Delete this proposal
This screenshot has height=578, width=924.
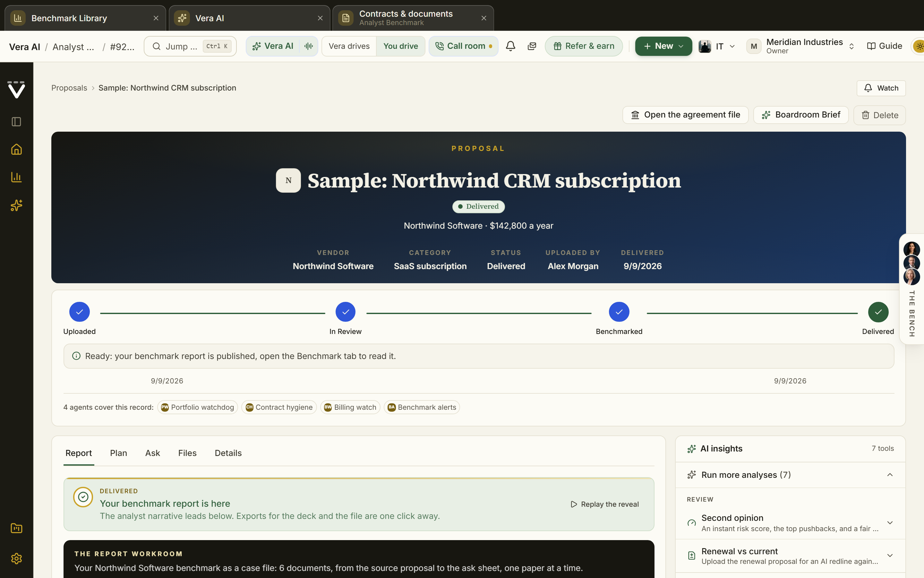click(880, 115)
